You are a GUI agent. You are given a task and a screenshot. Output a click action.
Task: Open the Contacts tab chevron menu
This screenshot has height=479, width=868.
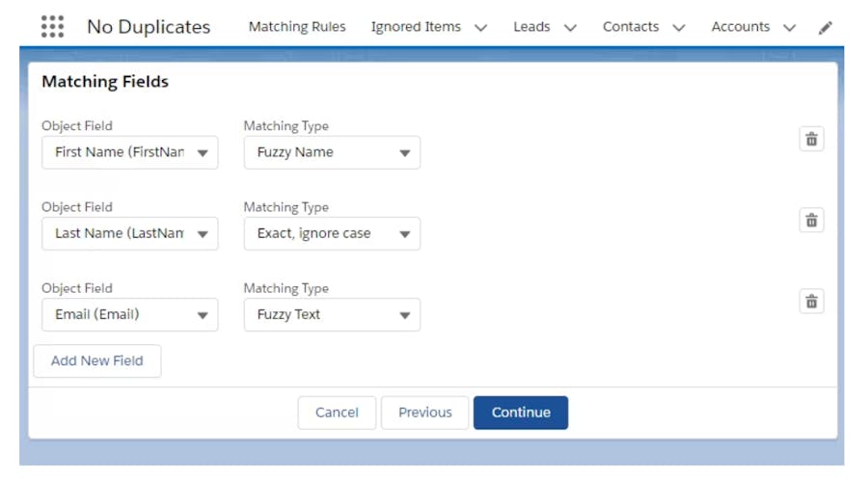pyautogui.click(x=679, y=28)
